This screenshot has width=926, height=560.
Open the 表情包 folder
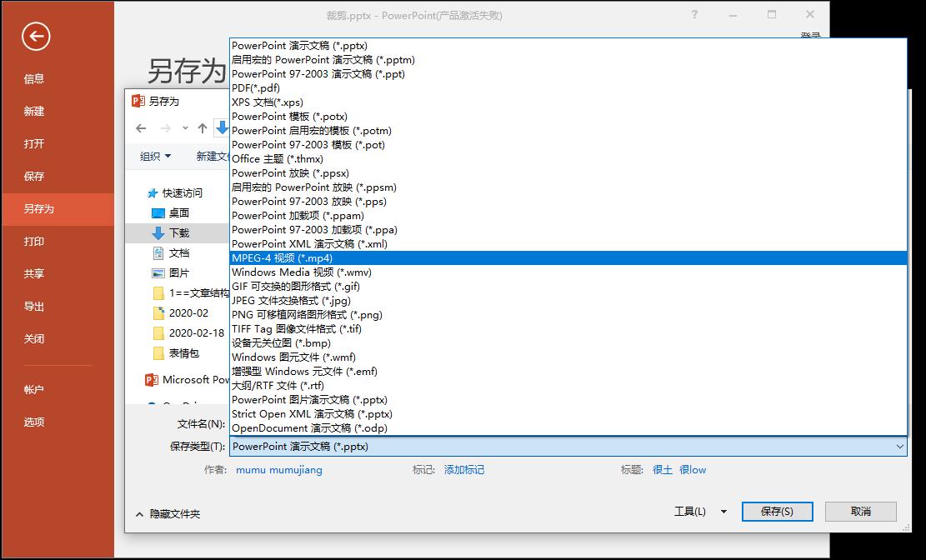[x=183, y=353]
